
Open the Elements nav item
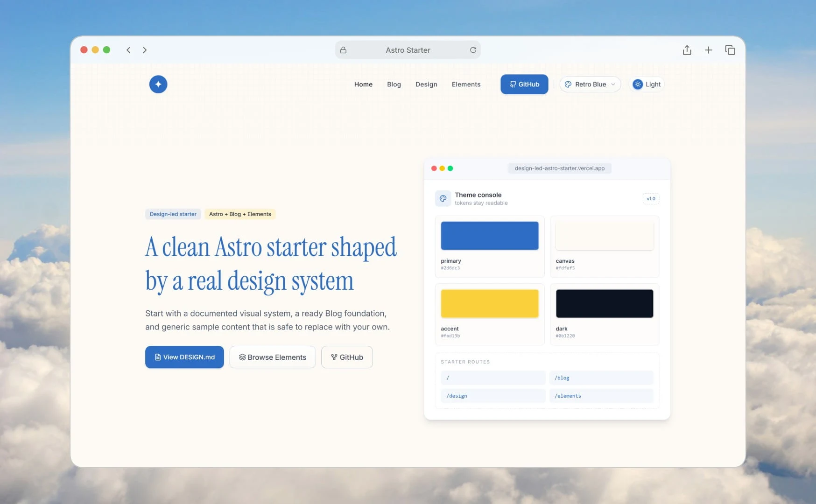click(466, 84)
